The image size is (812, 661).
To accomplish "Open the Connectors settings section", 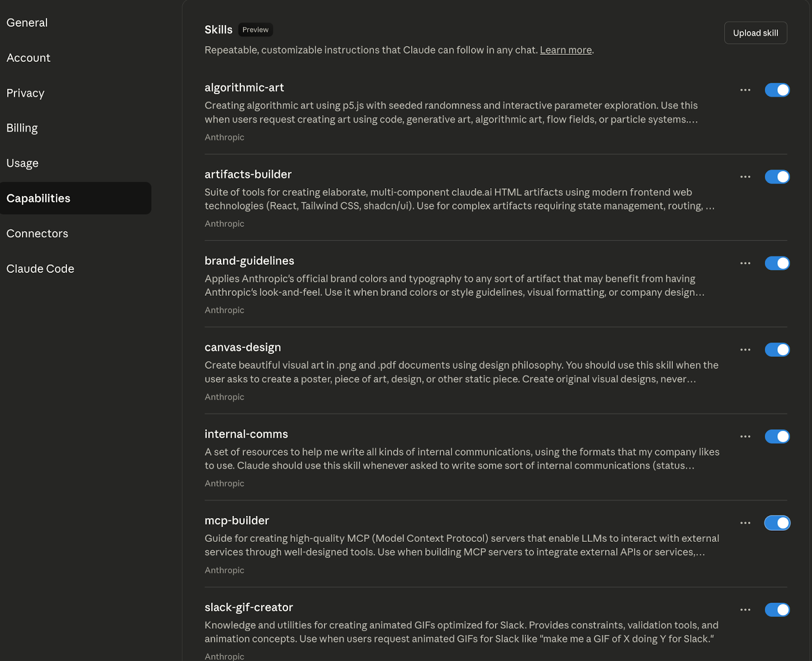I will point(38,234).
